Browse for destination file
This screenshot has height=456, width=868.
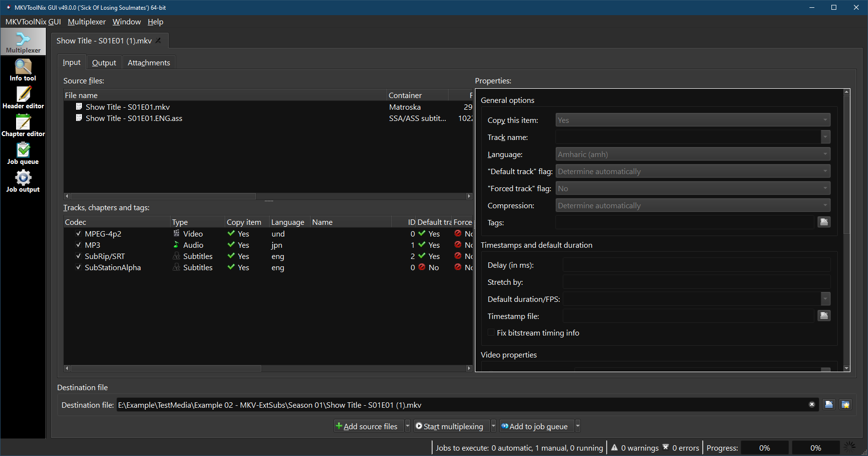[x=829, y=404]
